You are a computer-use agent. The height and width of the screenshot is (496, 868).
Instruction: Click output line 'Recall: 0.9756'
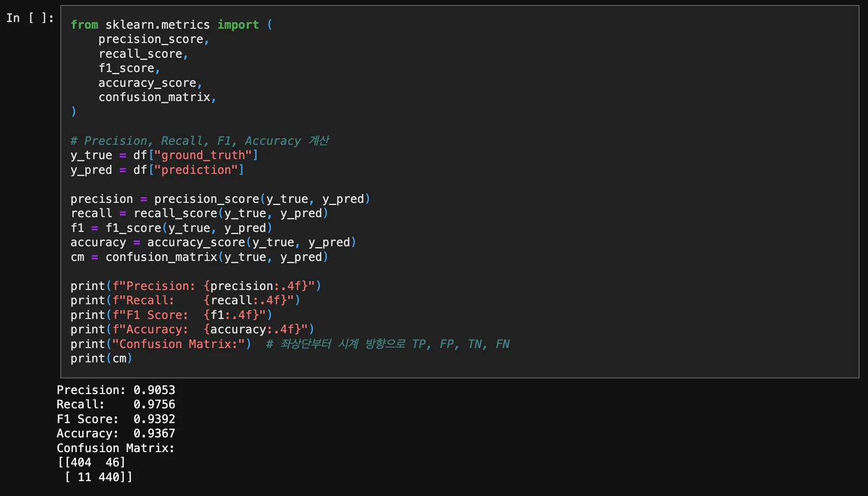[116, 404]
